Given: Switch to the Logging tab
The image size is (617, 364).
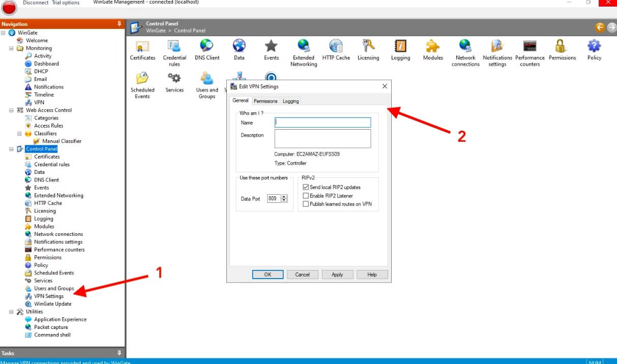Looking at the screenshot, I should pyautogui.click(x=290, y=101).
